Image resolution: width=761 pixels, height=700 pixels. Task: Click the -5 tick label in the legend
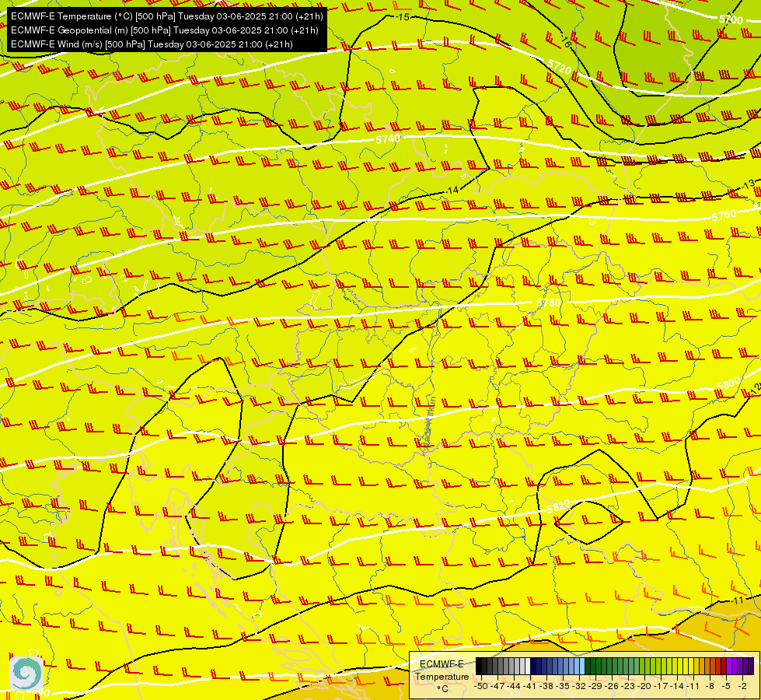[x=726, y=686]
